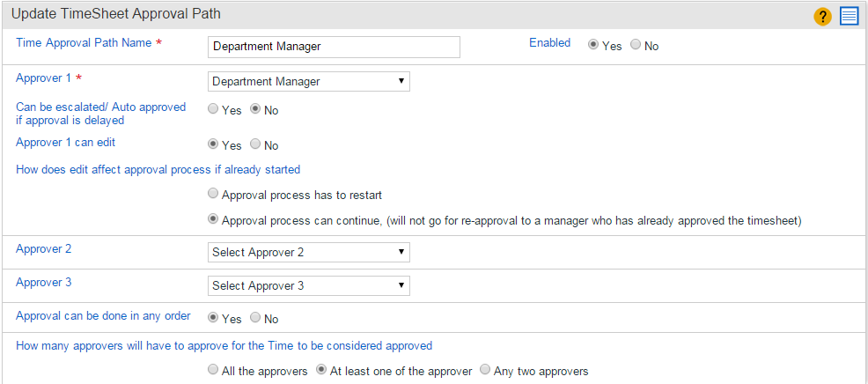Image resolution: width=868 pixels, height=384 pixels.
Task: Set Enabled to No
Action: 635,45
